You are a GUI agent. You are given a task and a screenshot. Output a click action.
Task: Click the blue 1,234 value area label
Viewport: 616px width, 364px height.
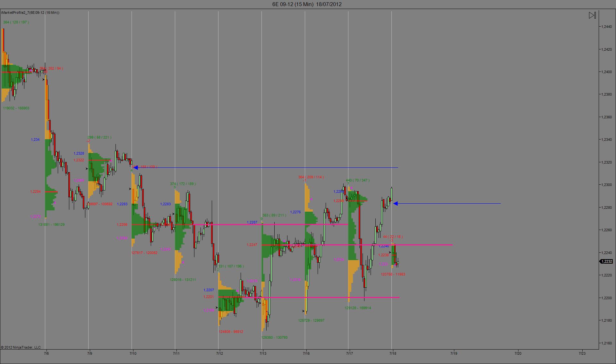pyautogui.click(x=35, y=140)
